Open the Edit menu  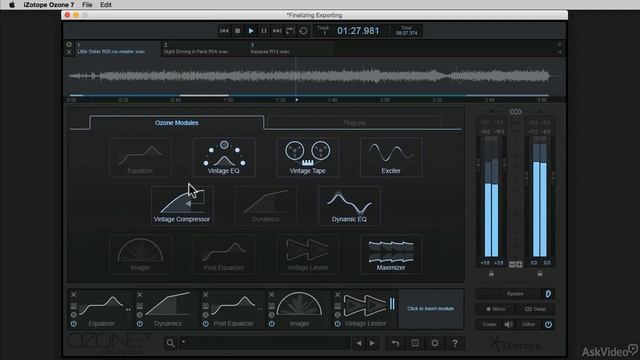tap(106, 5)
